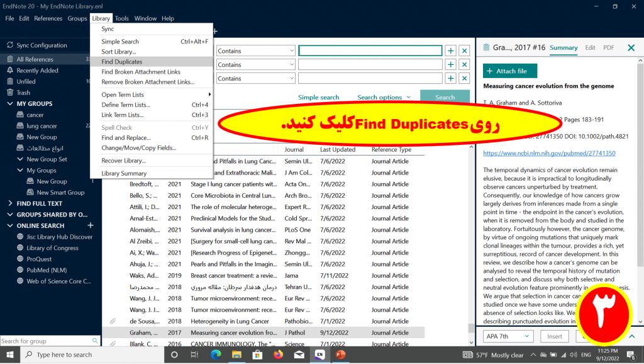
Task: Sort by the Last Updated column header
Action: point(338,150)
